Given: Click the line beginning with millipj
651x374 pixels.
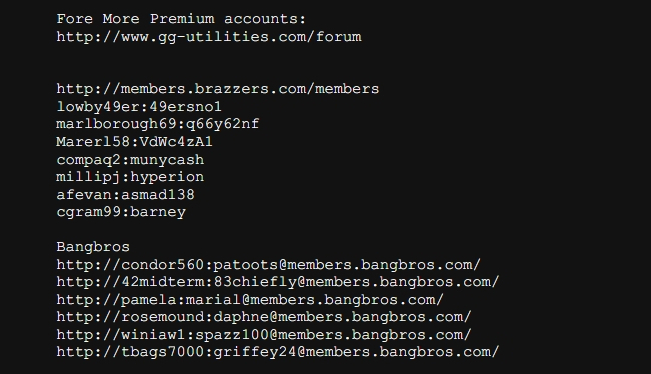Looking at the screenshot, I should pyautogui.click(x=130, y=177).
